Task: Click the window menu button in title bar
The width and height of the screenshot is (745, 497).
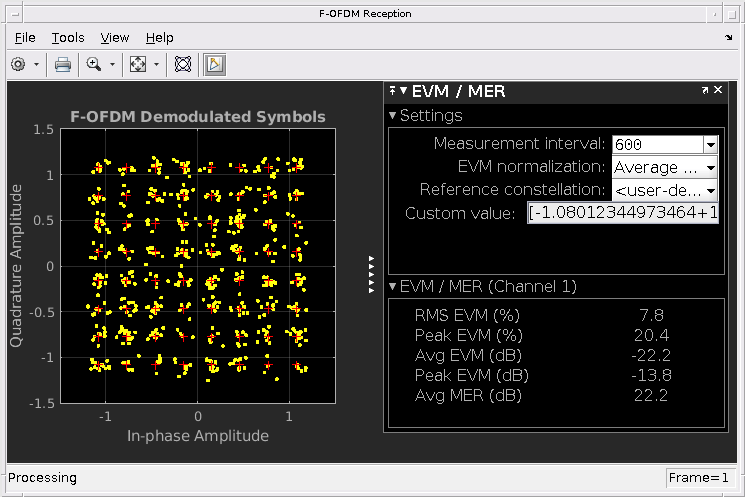Action: (x=15, y=14)
